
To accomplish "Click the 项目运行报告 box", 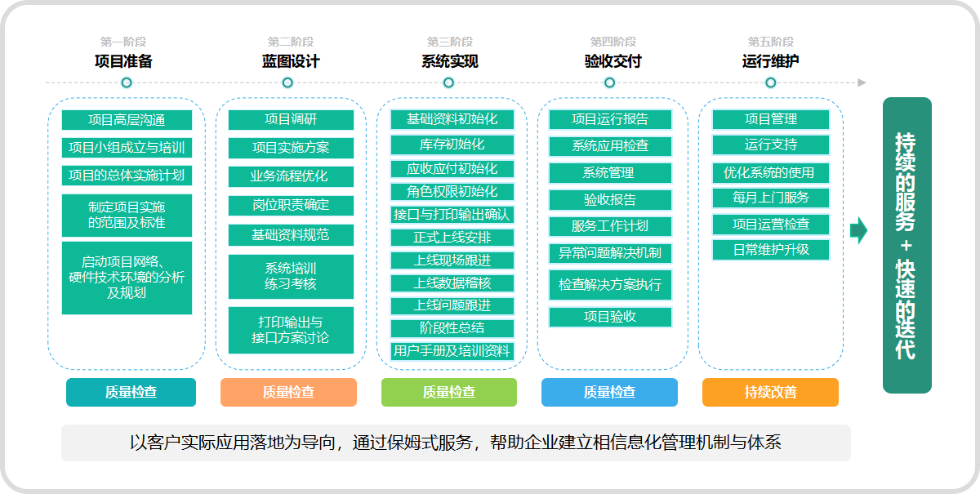I will tap(610, 119).
